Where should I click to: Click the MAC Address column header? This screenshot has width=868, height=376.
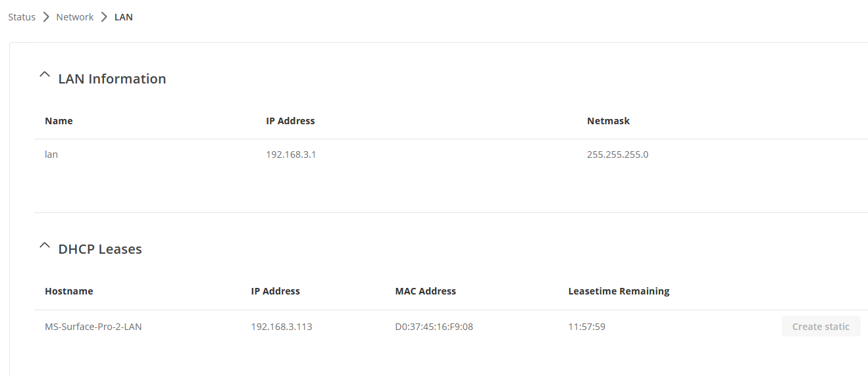(426, 291)
